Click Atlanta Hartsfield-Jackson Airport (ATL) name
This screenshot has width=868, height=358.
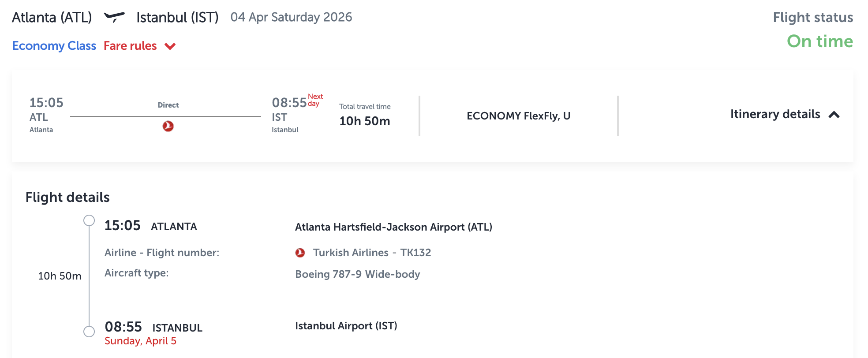(393, 227)
